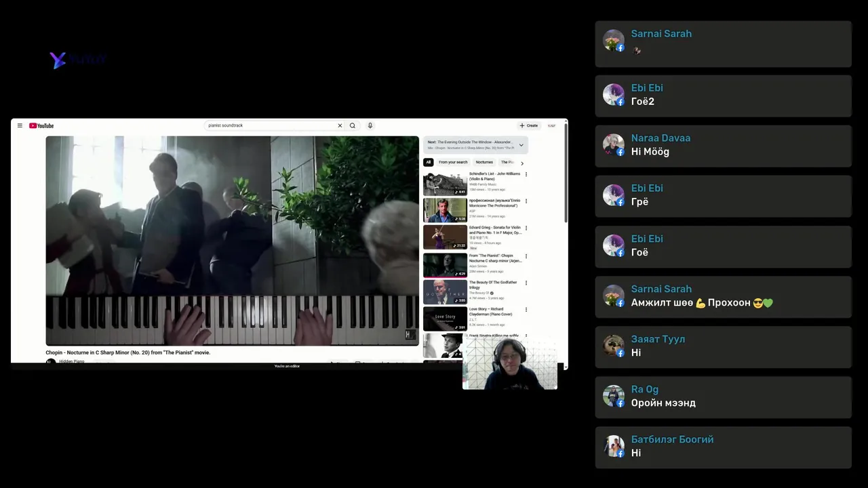Show more filter chips with right arrow
Screen dimensions: 868x488
(521, 163)
